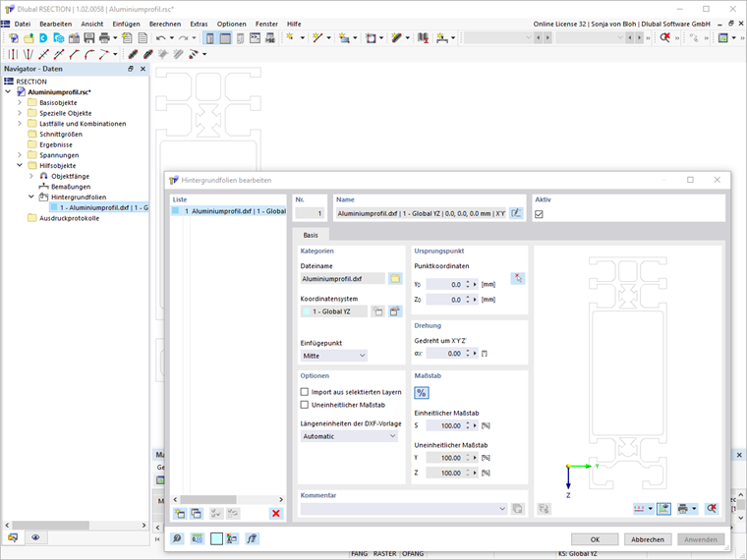Open the print dropdown in preview toolbar
The width and height of the screenshot is (747, 560).
coord(694,509)
